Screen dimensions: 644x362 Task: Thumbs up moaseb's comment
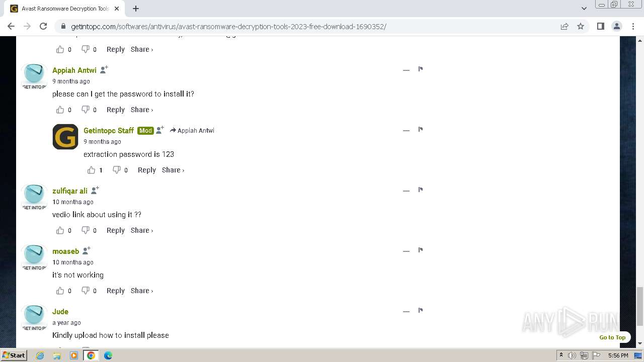[60, 291]
